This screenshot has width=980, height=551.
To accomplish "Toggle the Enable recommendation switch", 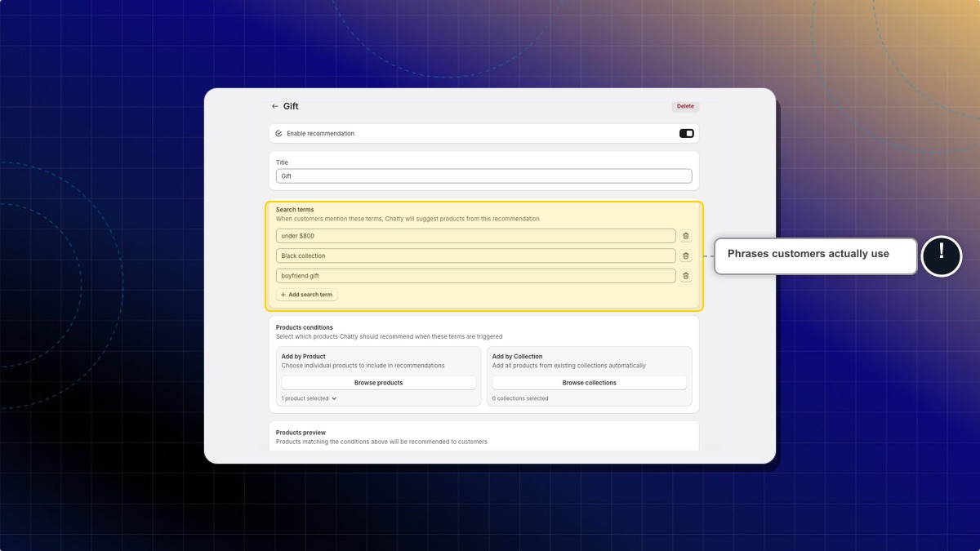I will pyautogui.click(x=687, y=133).
